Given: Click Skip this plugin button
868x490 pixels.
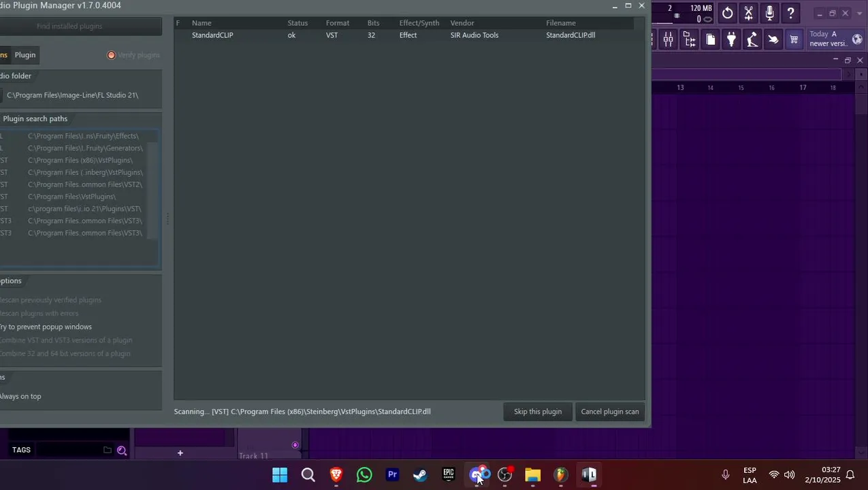Looking at the screenshot, I should pyautogui.click(x=538, y=412).
